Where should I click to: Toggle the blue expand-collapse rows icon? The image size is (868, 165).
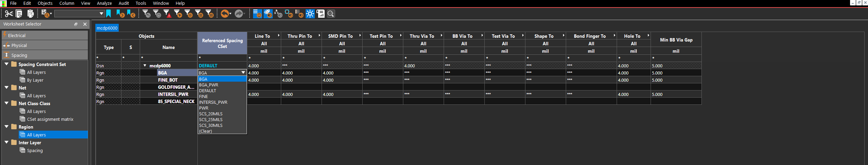tap(257, 14)
